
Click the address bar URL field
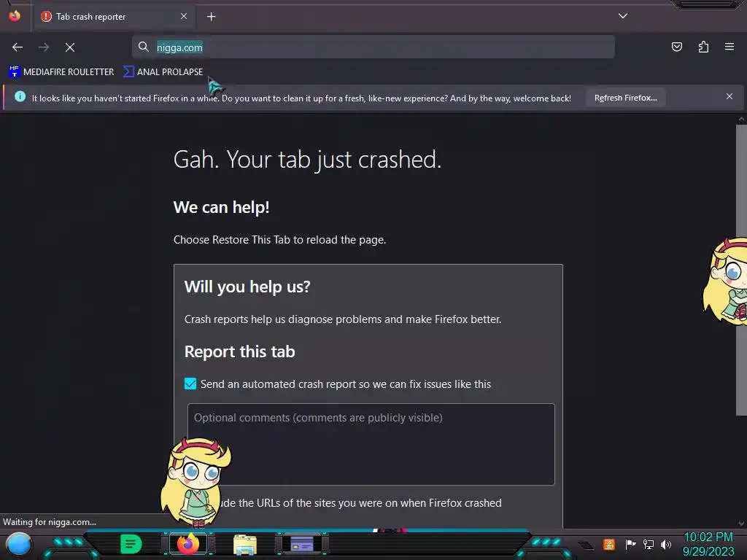[x=373, y=47]
